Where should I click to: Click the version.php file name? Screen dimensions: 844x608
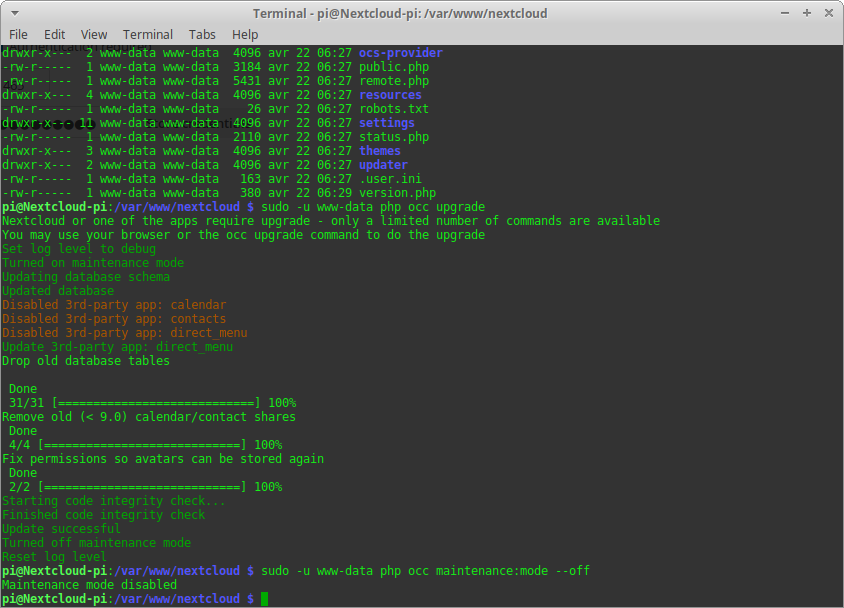(x=397, y=193)
